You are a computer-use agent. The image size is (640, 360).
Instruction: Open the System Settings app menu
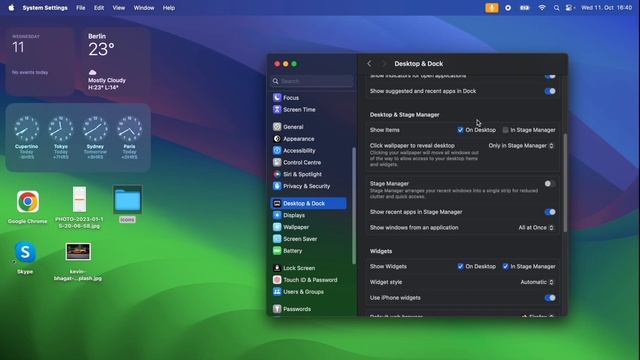pos(45,8)
